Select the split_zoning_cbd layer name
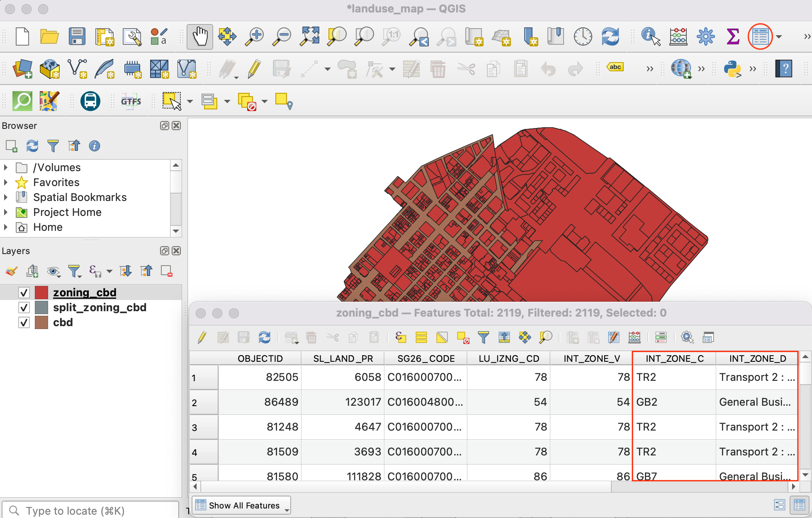Viewport: 812px width, 518px height. (100, 307)
